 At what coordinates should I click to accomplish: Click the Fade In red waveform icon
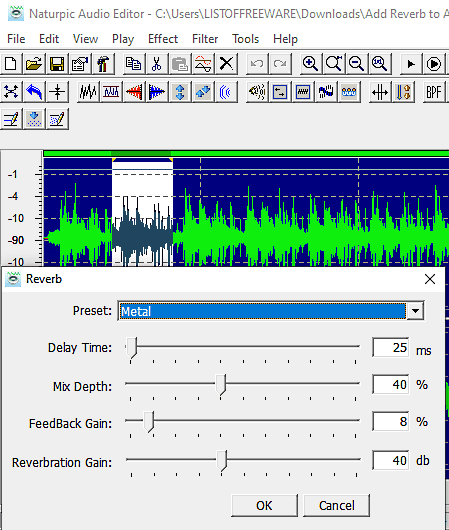134,92
